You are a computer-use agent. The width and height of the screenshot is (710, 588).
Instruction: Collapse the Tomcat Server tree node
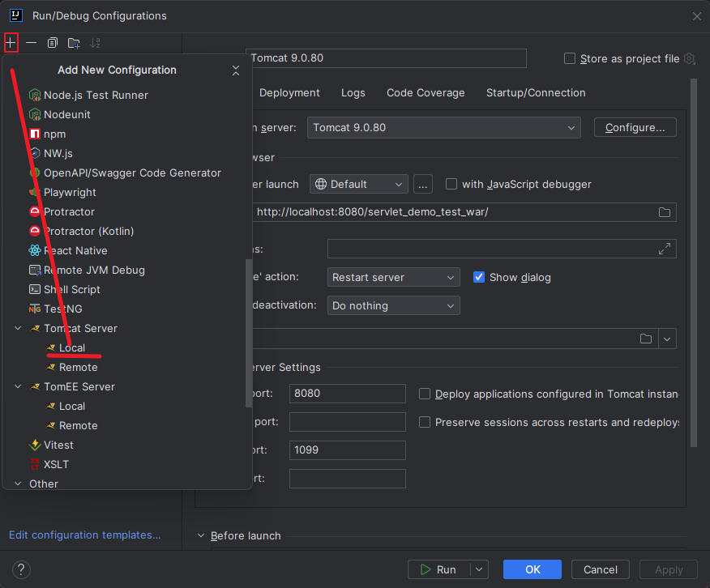[x=18, y=329]
